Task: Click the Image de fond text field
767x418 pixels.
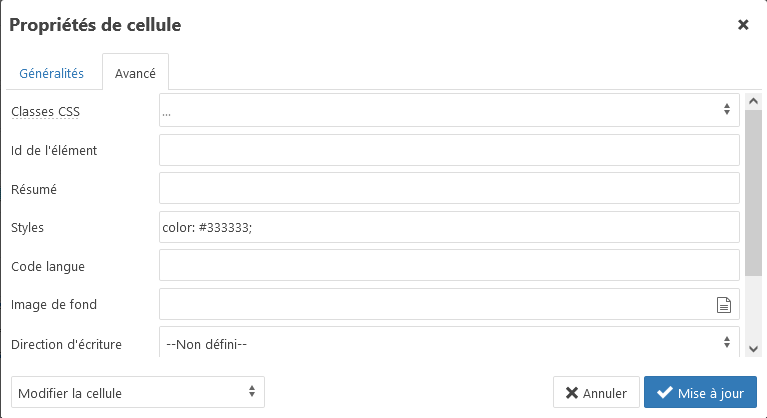Action: (x=432, y=305)
